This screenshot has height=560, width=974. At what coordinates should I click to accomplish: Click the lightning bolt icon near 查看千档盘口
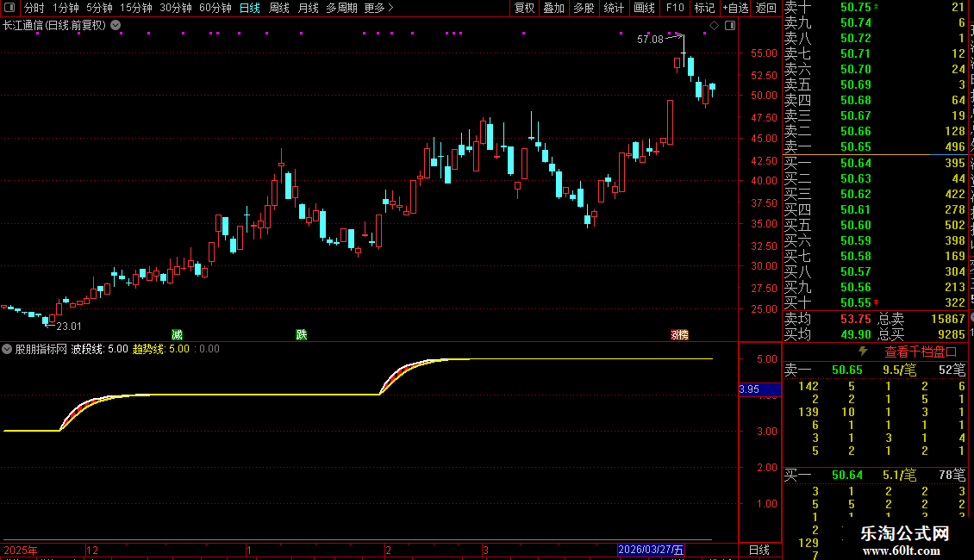[863, 352]
